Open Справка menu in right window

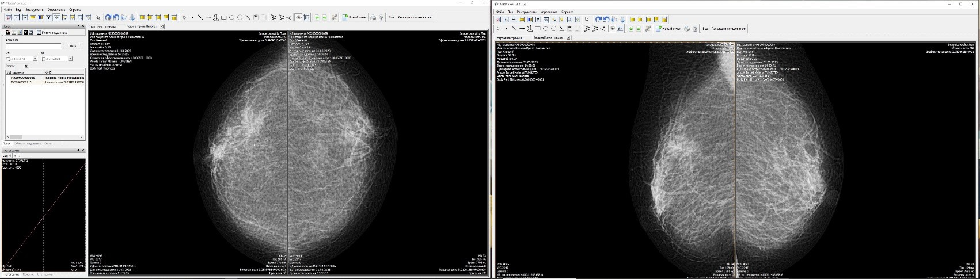tap(567, 12)
